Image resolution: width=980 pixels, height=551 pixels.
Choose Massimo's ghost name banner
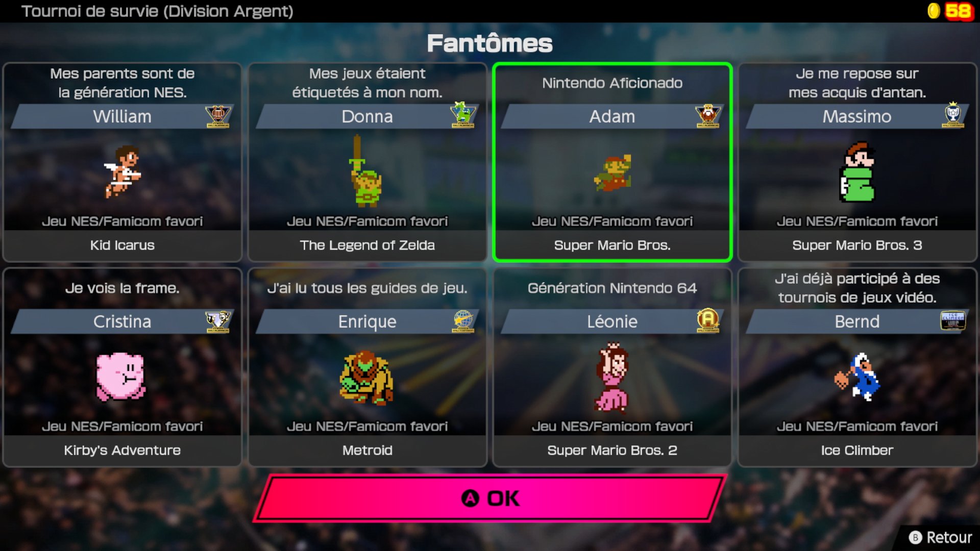coord(857,117)
